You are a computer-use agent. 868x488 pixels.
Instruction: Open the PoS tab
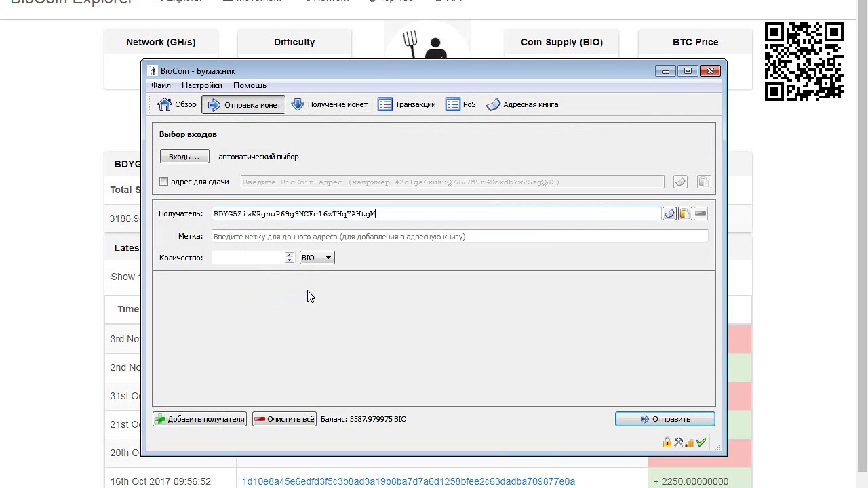(x=461, y=104)
